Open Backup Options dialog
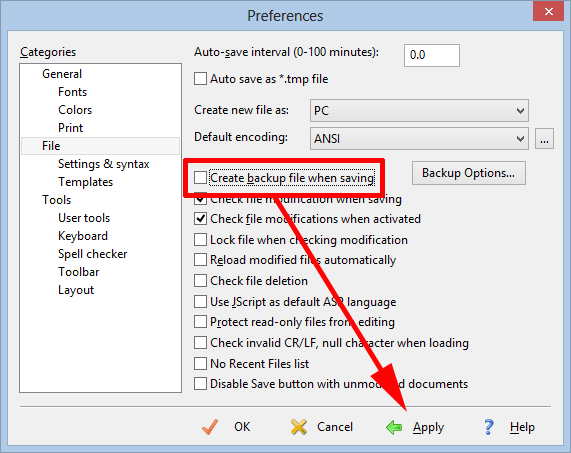Screen dimensions: 571x453 coord(469,173)
